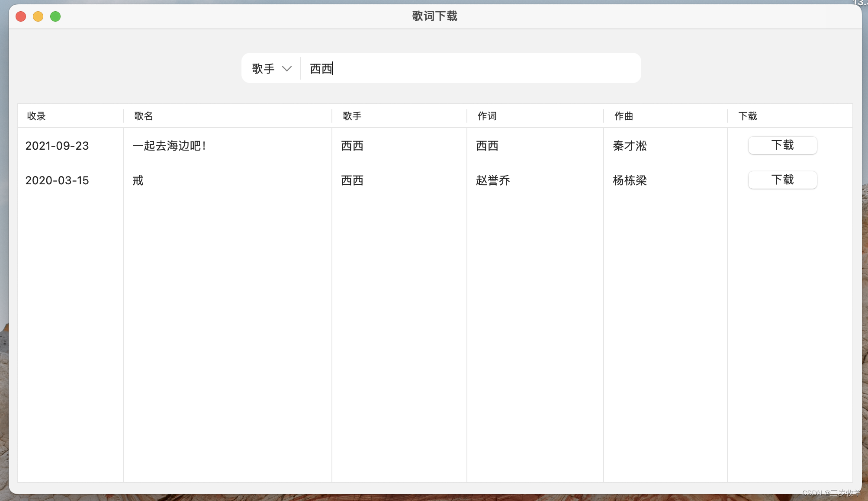868x501 pixels.
Task: Sort by the 收录 column header
Action: [36, 116]
